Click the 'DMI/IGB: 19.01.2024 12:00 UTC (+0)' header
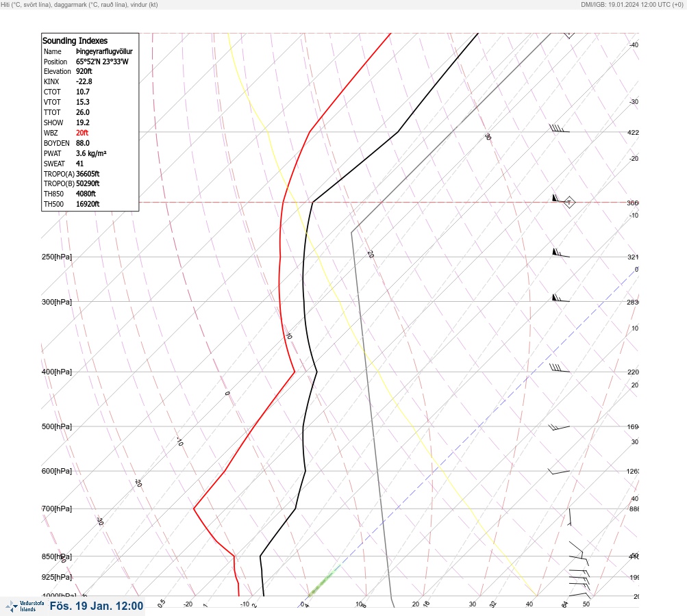Screen dimensions: 687x616 [632, 5]
